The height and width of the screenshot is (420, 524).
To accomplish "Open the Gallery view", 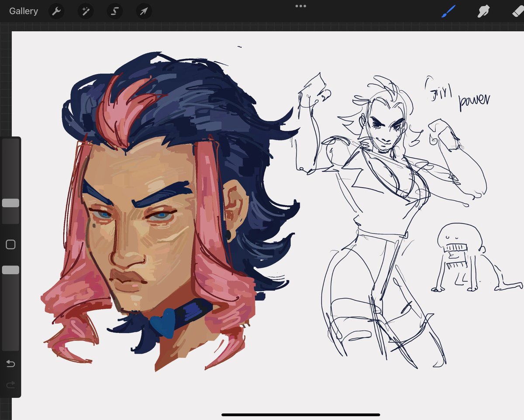I will [24, 11].
